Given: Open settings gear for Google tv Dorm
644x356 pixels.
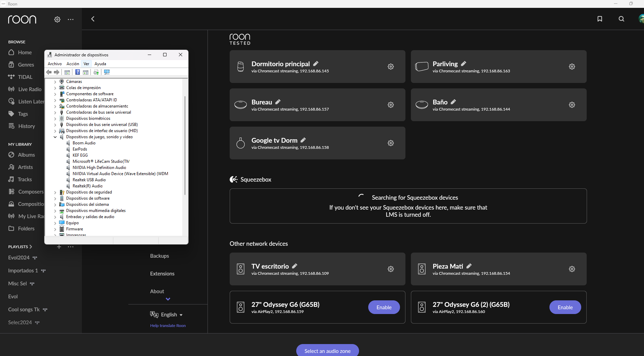Looking at the screenshot, I should [x=391, y=143].
